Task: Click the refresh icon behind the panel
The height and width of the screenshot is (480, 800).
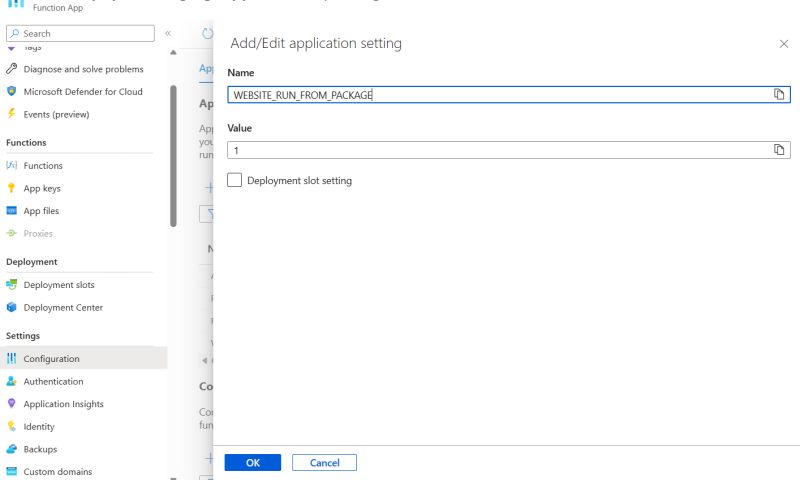Action: coord(207,34)
